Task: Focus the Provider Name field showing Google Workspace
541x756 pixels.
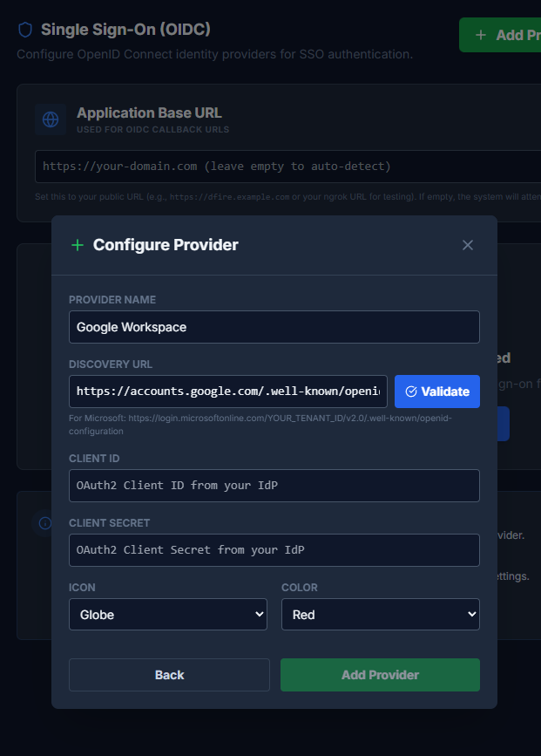Action: tap(274, 326)
